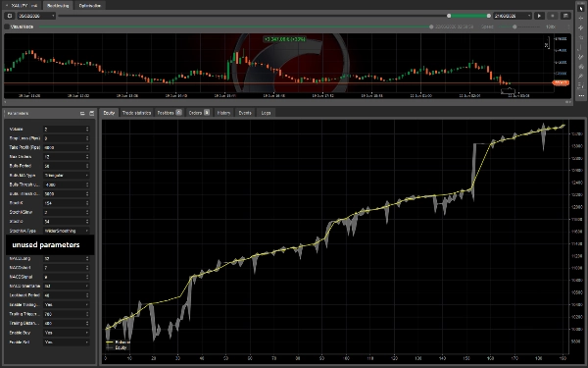The image size is (588, 368).
Task: Select the crosshair tool in right toolbar
Action: click(x=581, y=18)
